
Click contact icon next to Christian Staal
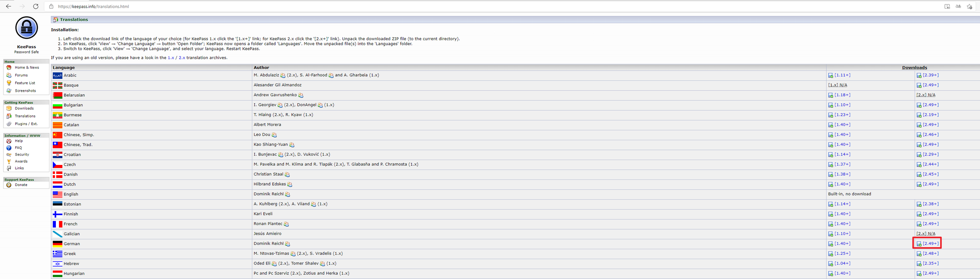[287, 175]
